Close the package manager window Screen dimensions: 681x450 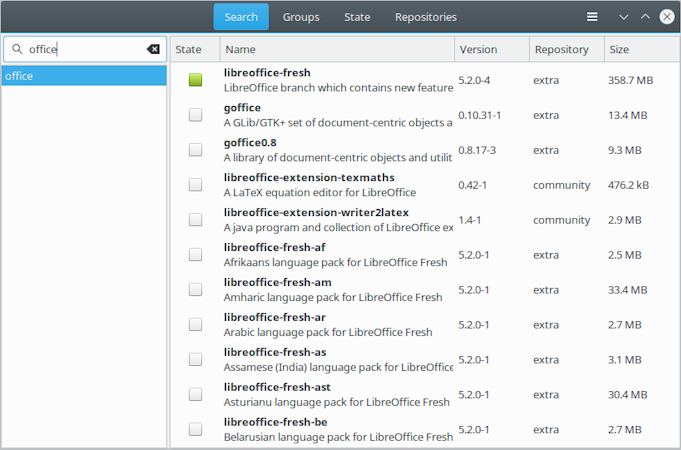[667, 17]
